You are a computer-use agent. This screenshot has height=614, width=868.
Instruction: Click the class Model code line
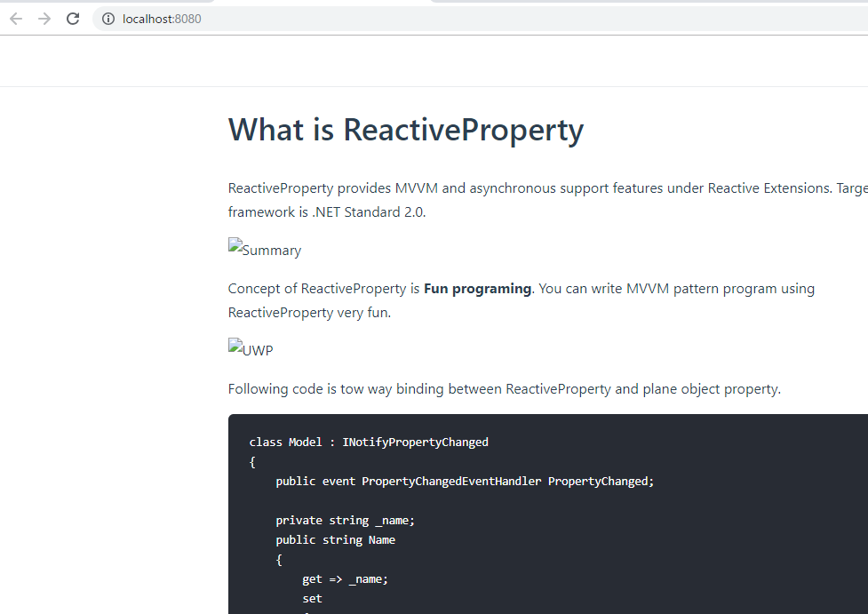(x=369, y=443)
